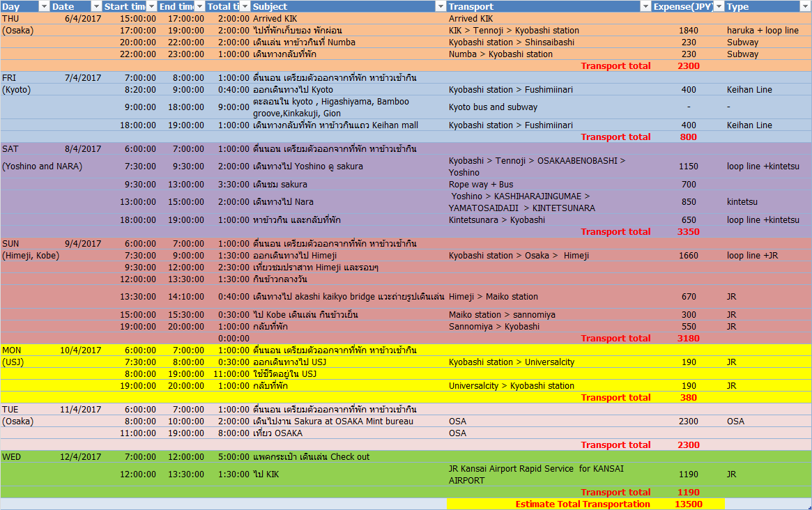812x510 pixels.
Task: Click the subject cell 'เที่ยว OSAKA'
Action: pyautogui.click(x=277, y=433)
